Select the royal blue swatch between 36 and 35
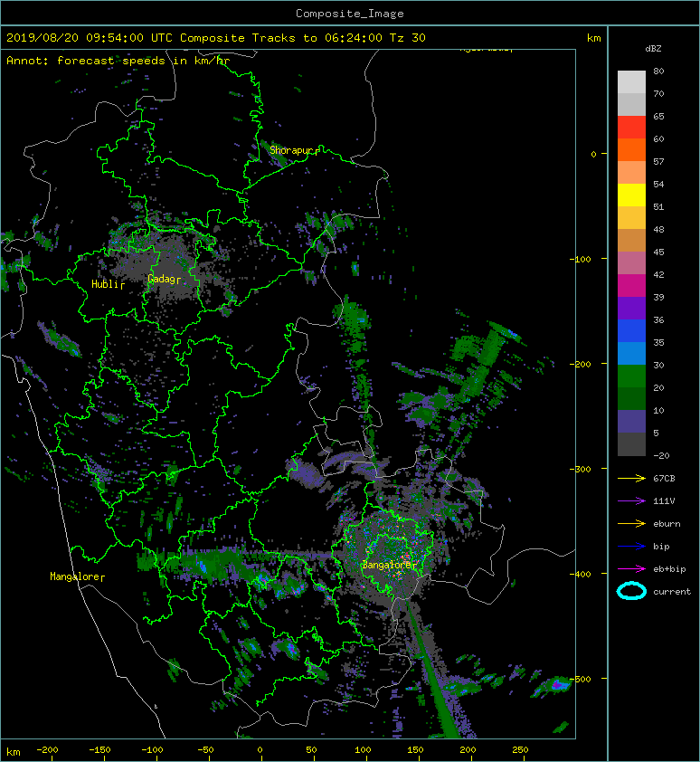Screen dimensions: 700x762 coord(631,331)
